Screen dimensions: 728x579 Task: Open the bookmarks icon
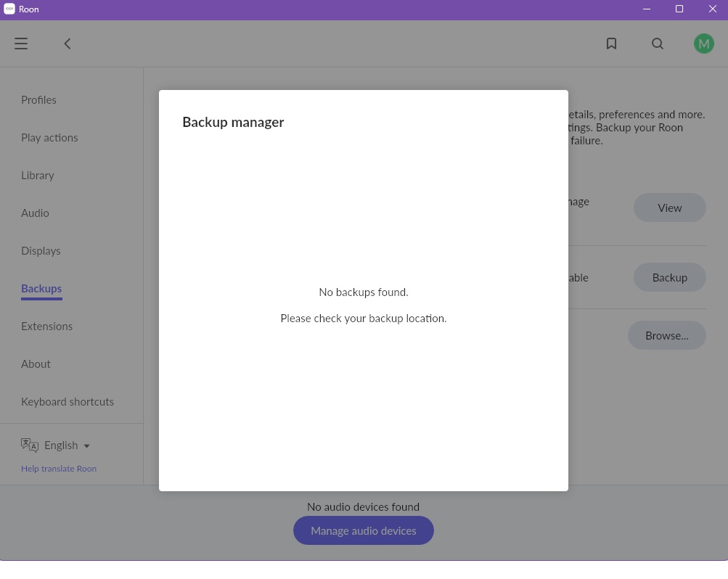[611, 44]
